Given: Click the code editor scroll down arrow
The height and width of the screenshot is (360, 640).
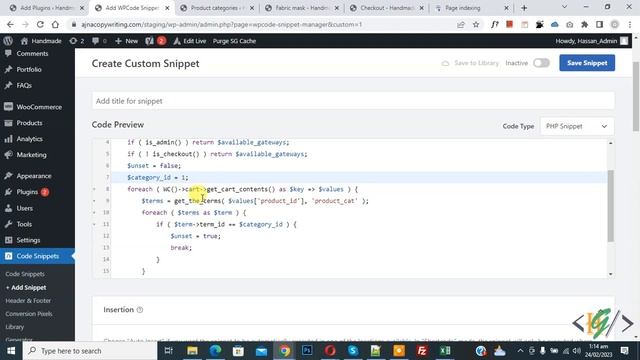Looking at the screenshot, I should pyautogui.click(x=611, y=274).
